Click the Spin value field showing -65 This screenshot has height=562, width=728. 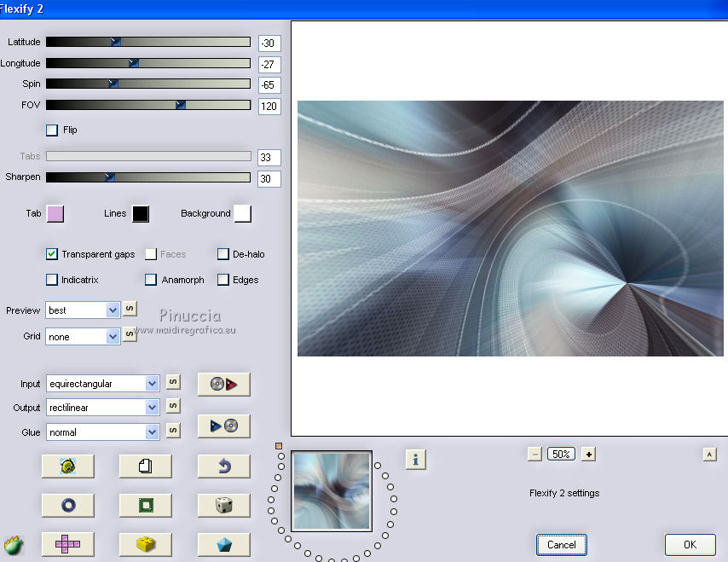[x=269, y=85]
